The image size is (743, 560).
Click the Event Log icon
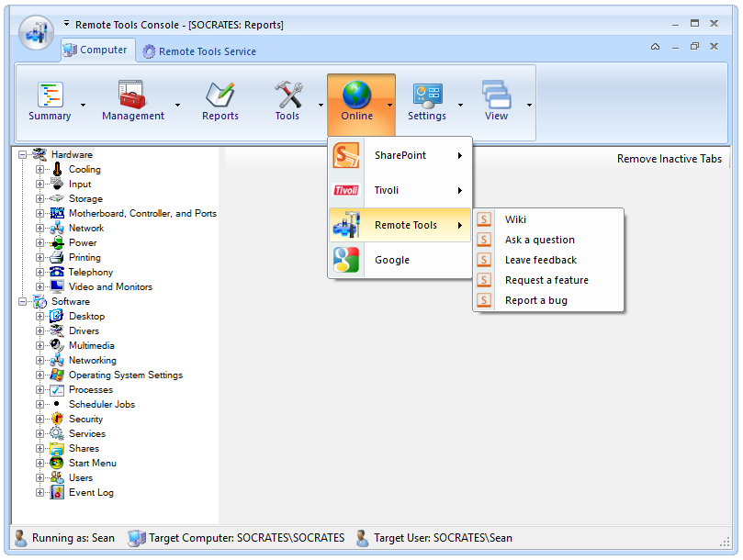57,492
